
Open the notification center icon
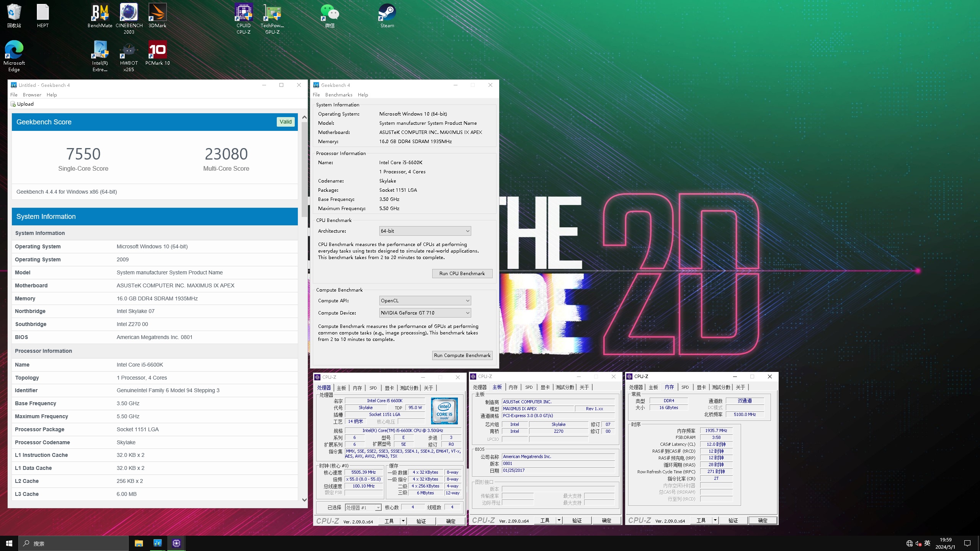[x=967, y=543]
